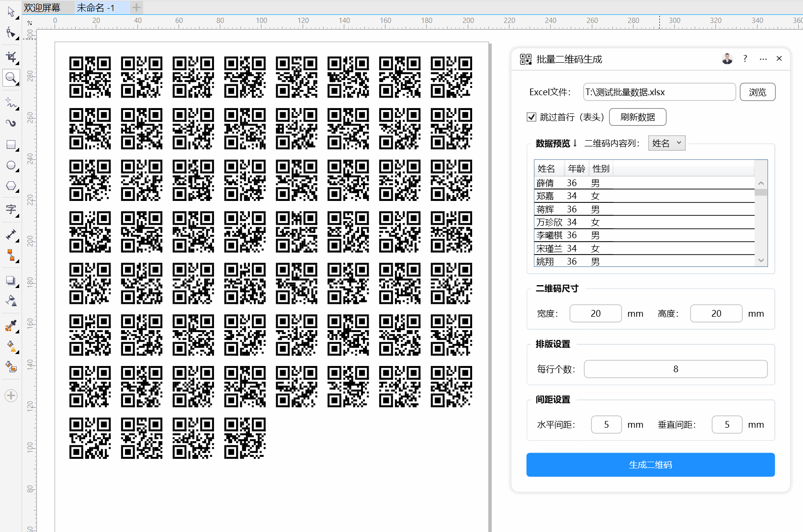This screenshot has height=532, width=803.
Task: Click the Drop Shadow tool
Action: click(x=11, y=280)
